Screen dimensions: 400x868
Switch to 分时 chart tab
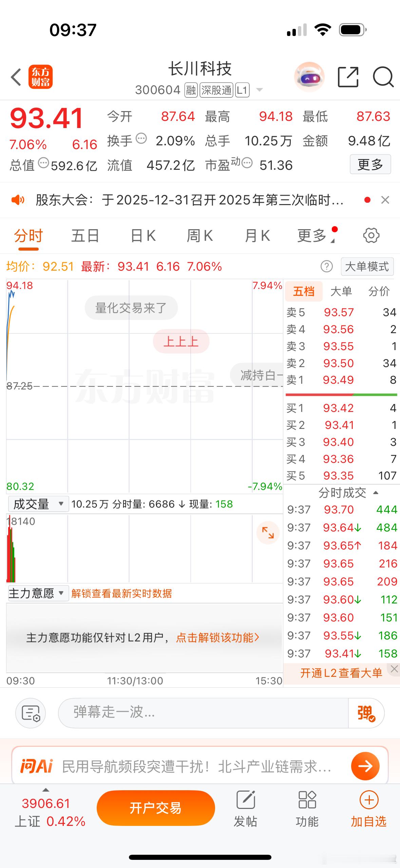(28, 236)
